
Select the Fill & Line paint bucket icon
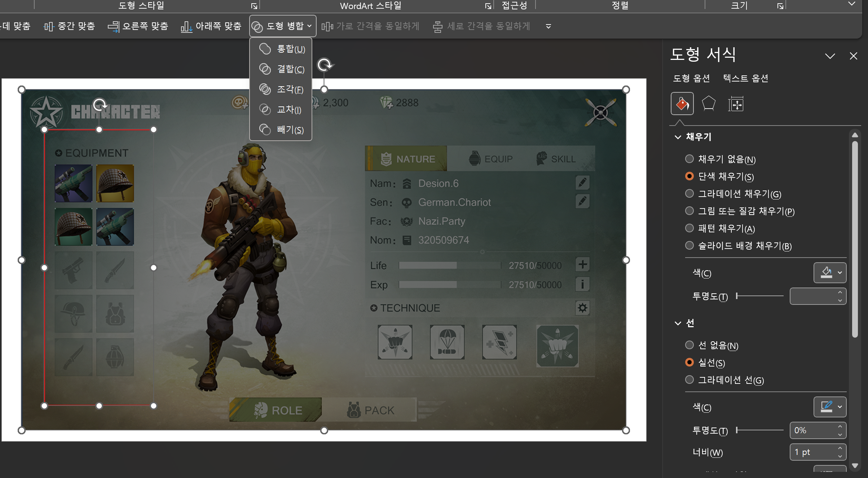pyautogui.click(x=682, y=104)
